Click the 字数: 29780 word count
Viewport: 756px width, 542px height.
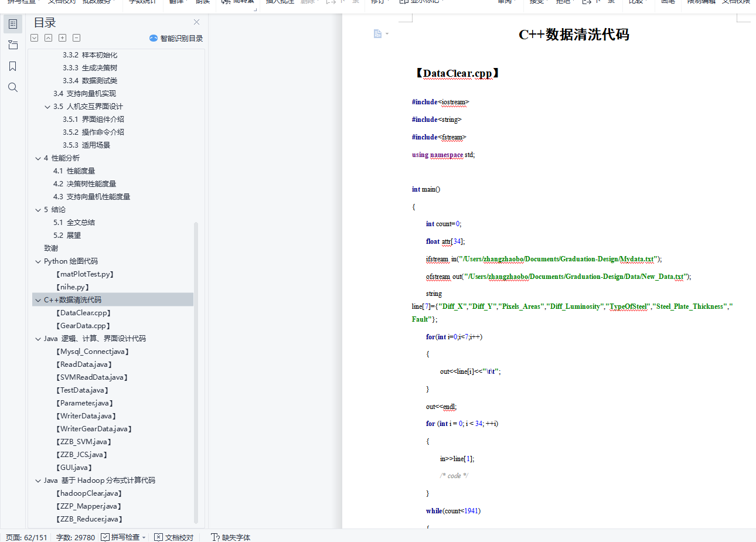coord(76,537)
